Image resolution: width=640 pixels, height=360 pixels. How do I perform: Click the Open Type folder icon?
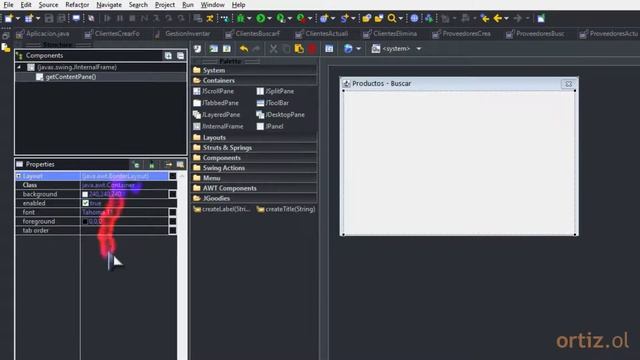tap(367, 18)
